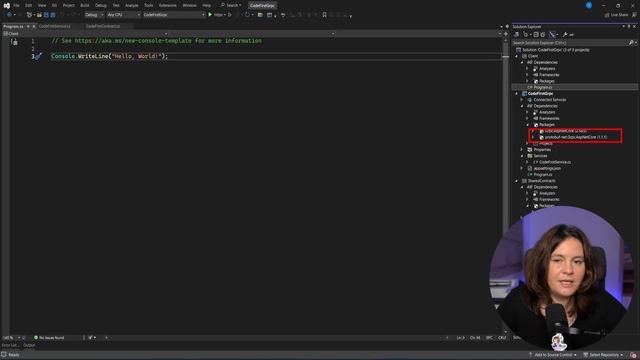This screenshot has height=360, width=640.
Task: Select Program.cs under Client project
Action: pos(542,87)
